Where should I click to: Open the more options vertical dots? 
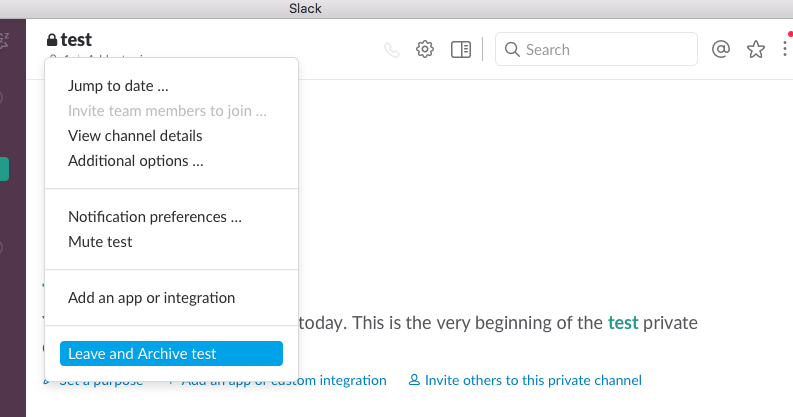[786, 49]
